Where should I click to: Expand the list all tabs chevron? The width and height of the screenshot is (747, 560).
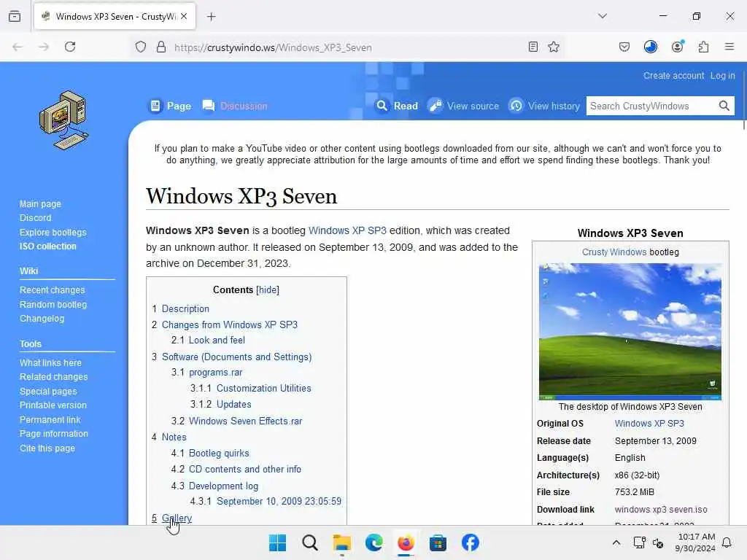[603, 16]
